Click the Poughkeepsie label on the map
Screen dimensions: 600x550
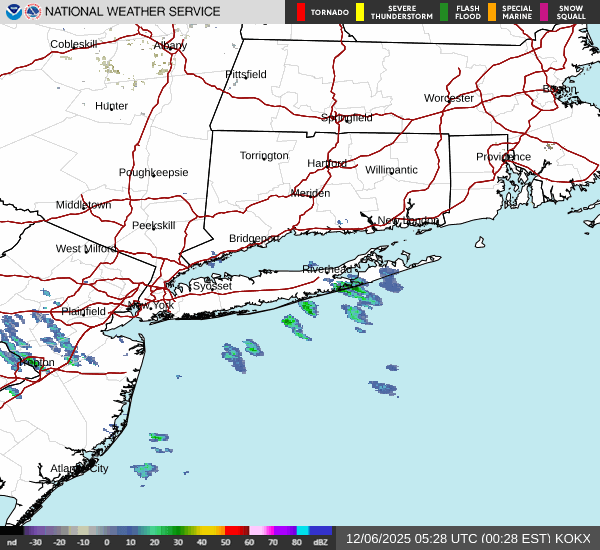click(x=153, y=172)
